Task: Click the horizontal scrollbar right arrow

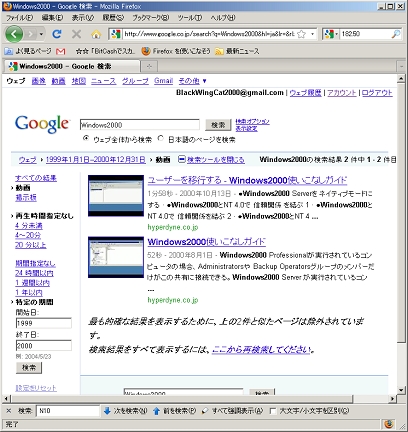Action: pos(392,398)
